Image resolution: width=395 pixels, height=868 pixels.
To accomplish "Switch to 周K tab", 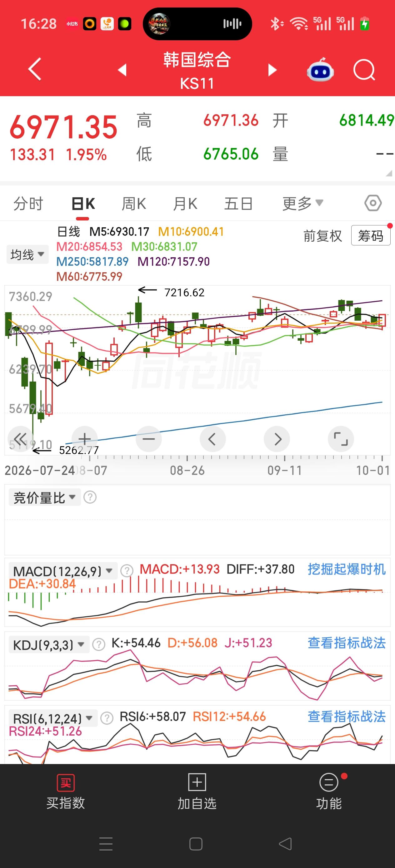I will [134, 204].
